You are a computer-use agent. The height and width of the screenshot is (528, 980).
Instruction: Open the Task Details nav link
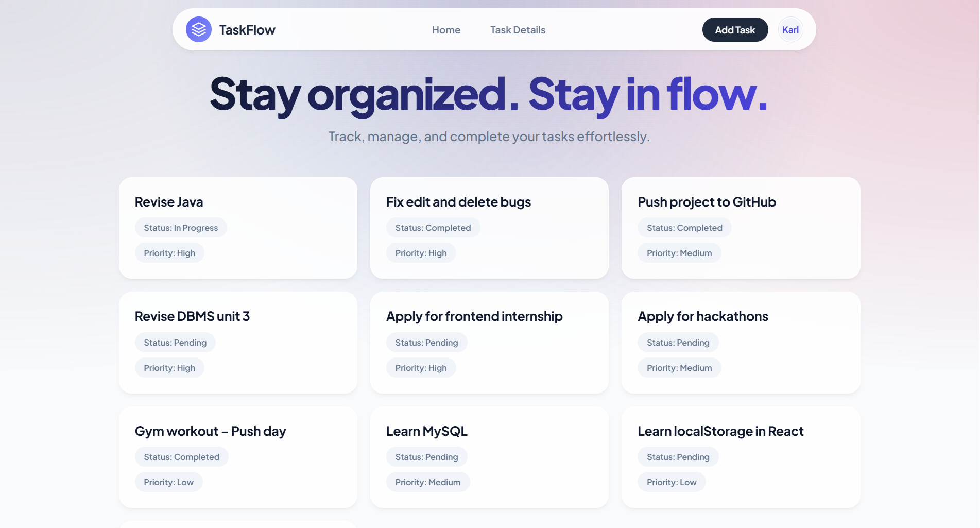(x=518, y=30)
